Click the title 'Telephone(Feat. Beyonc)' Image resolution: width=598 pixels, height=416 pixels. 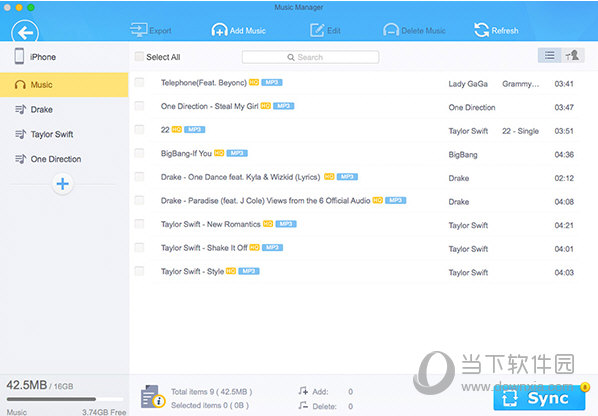click(204, 83)
